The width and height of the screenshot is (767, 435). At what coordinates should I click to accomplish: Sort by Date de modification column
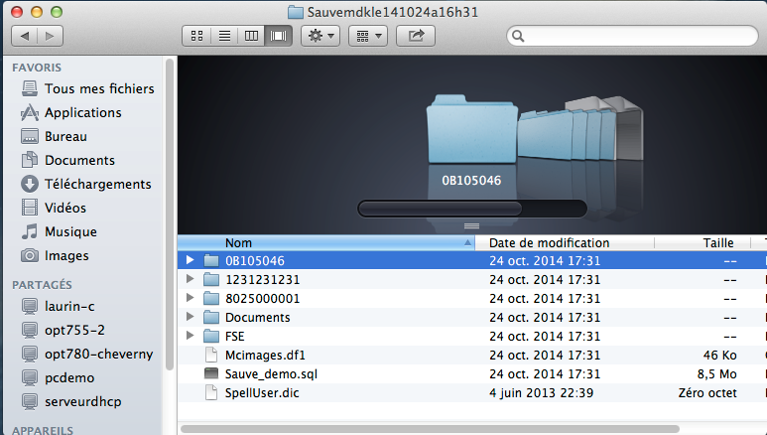[x=549, y=243]
